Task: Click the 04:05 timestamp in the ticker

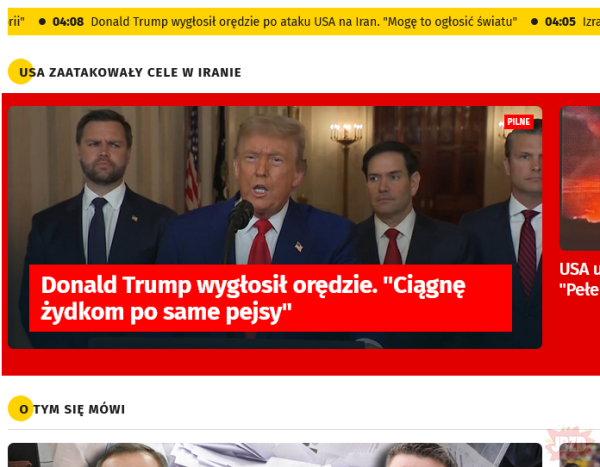Action: tap(560, 22)
